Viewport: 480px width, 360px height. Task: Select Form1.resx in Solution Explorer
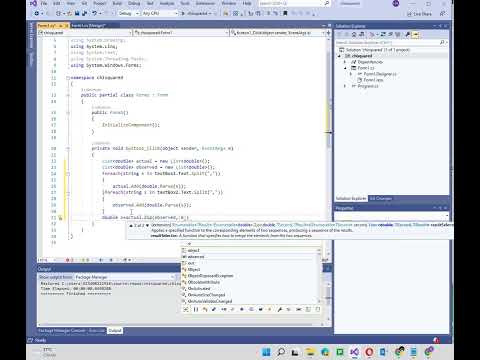(370, 80)
